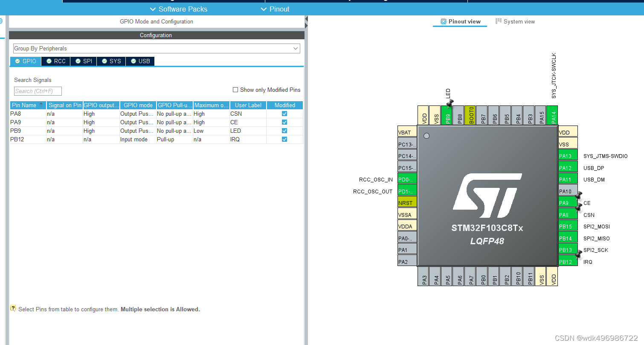
Task: Switch to the SPI tab
Action: [x=84, y=61]
